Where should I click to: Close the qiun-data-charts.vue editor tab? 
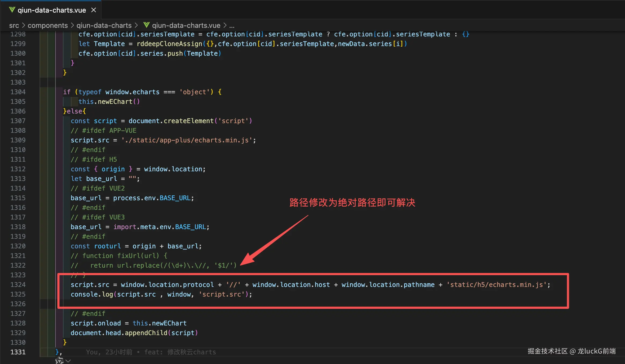(x=94, y=10)
